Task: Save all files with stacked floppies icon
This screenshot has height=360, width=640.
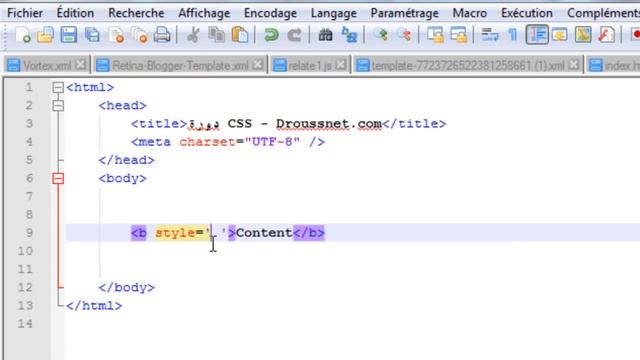Action: coord(92,35)
